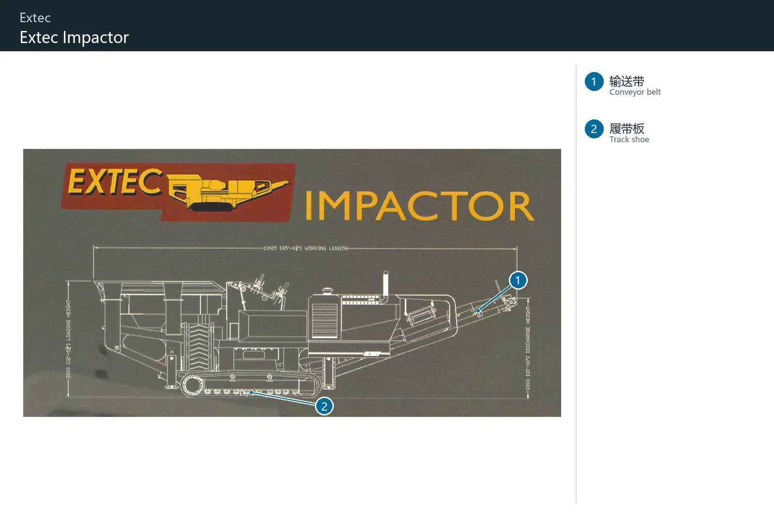
Task: Click the Chinese term 履带板
Action: coord(627,128)
